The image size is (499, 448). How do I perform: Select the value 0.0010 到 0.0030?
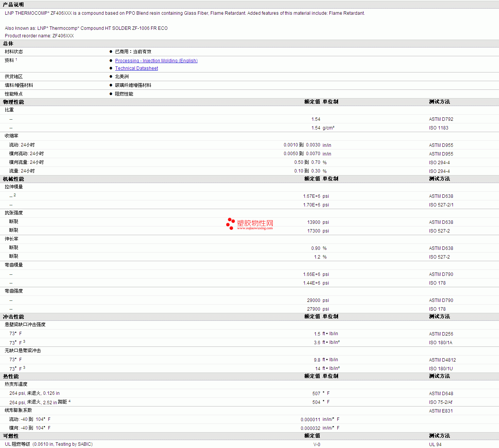[302, 145]
